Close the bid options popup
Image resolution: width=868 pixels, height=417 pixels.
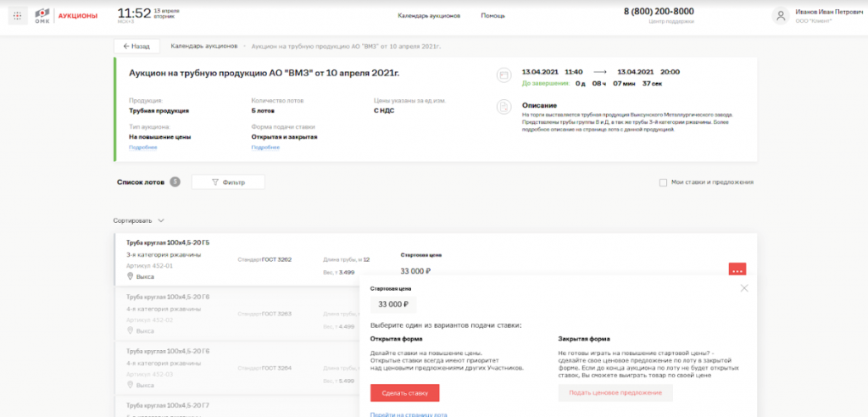tap(744, 288)
